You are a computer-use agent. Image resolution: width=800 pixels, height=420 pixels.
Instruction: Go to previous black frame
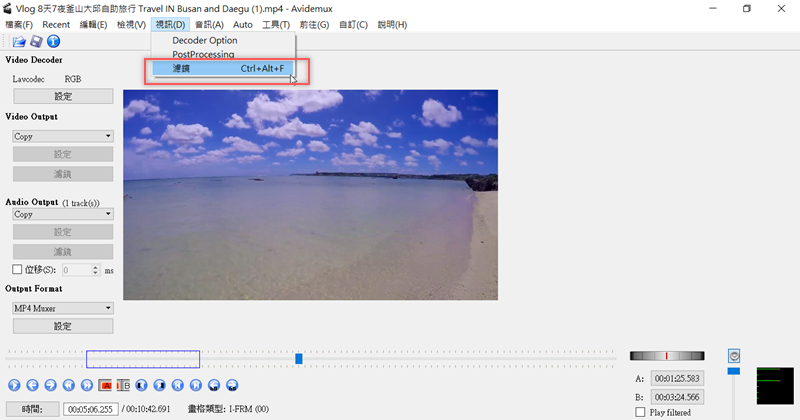tap(141, 385)
